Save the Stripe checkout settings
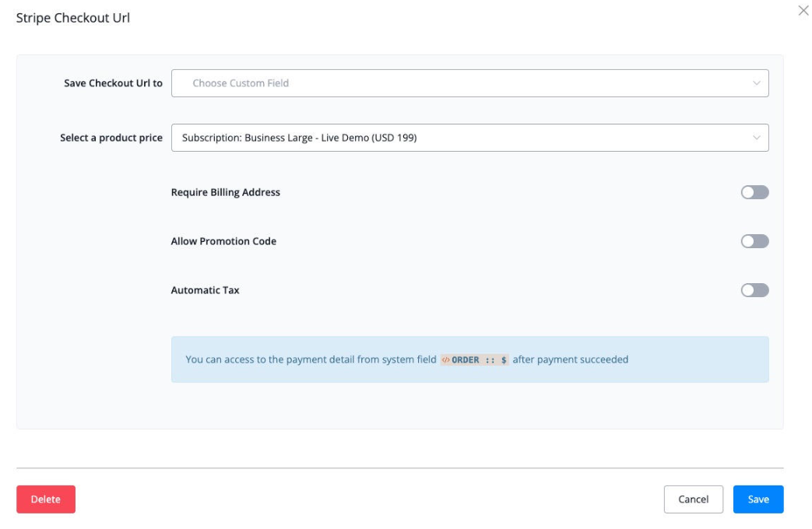Viewport: 812px width, 529px height. pos(758,499)
